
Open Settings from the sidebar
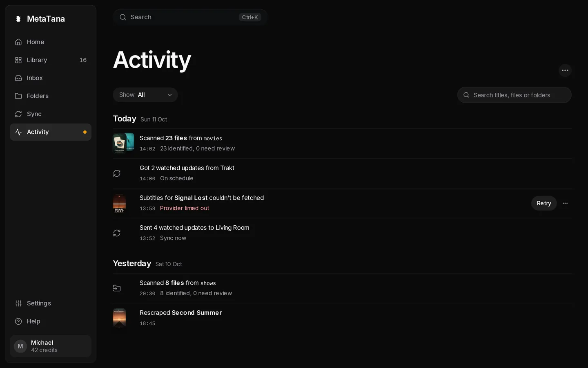tap(51, 303)
